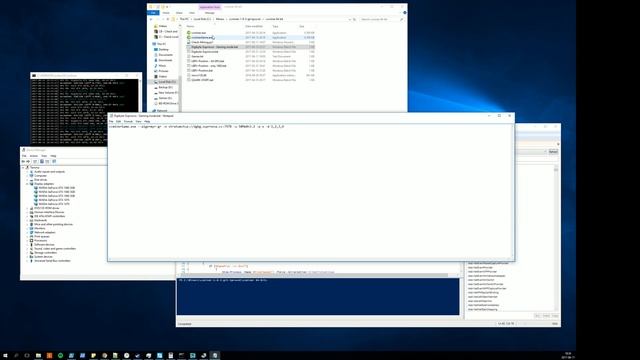Click the green Spotify taskbar icon
Image resolution: width=640 pixels, height=360 pixels.
(60, 356)
